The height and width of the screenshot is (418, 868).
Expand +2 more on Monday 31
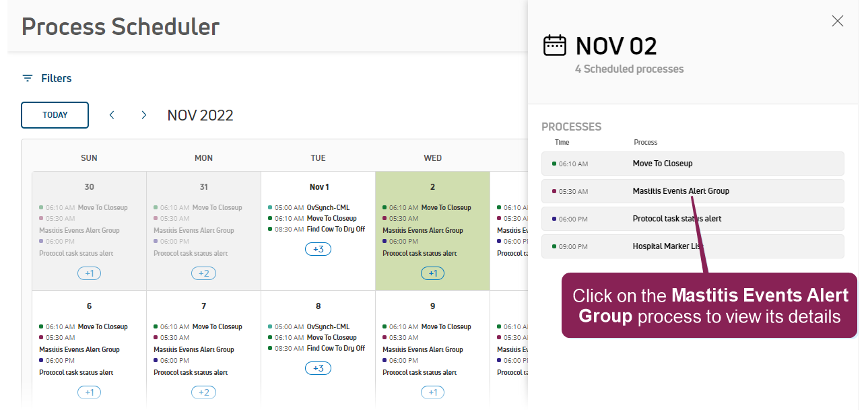[203, 273]
